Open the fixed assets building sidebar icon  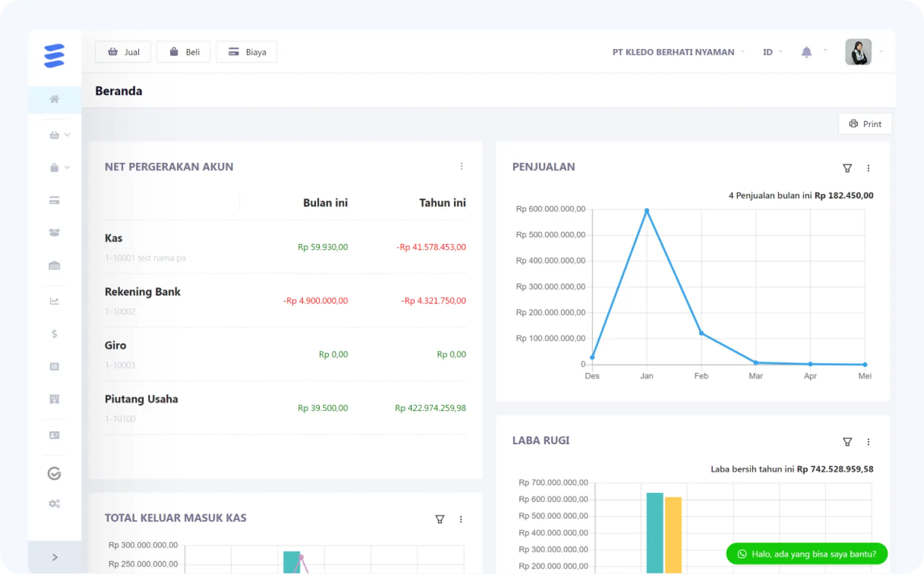click(x=54, y=399)
